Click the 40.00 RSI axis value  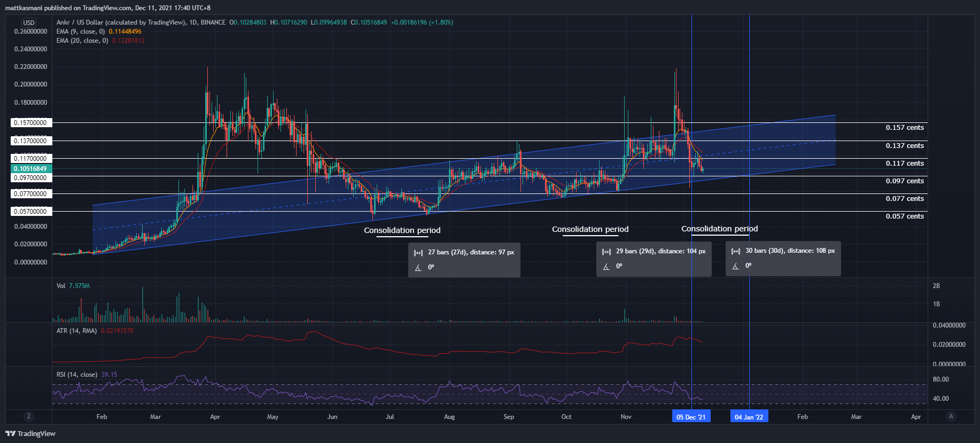click(941, 399)
